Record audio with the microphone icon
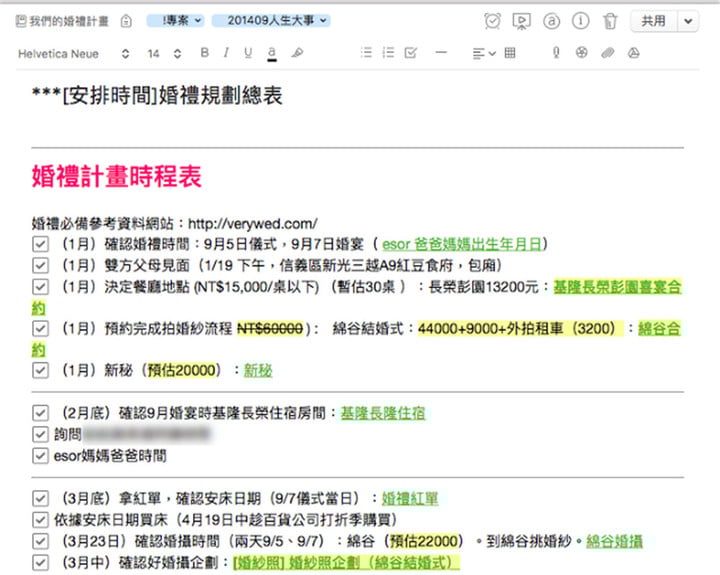Viewport: 720px width, 575px height. pyautogui.click(x=556, y=53)
